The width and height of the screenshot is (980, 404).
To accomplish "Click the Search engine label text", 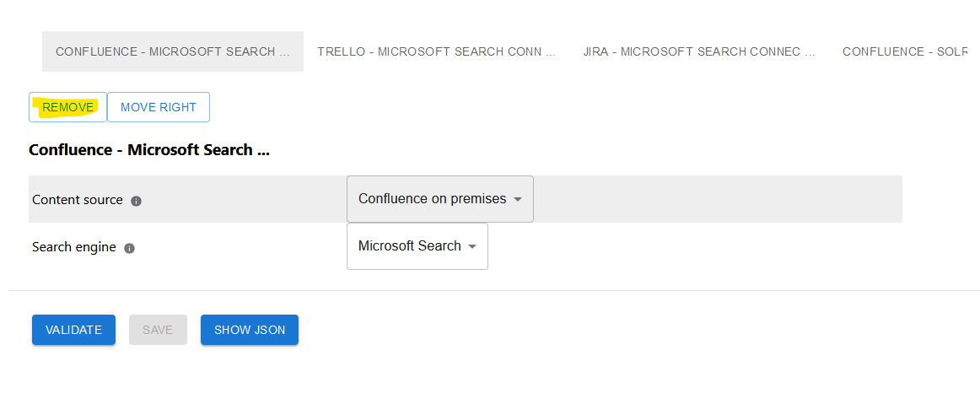I will (x=73, y=247).
